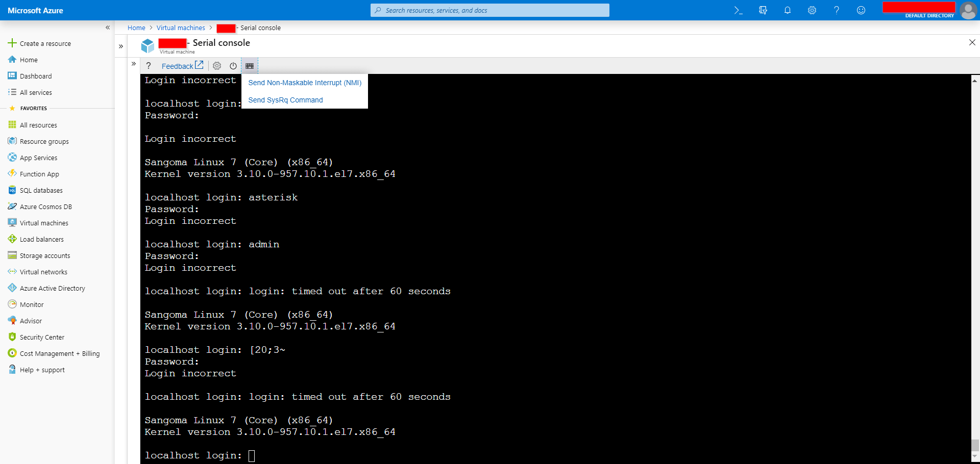Select Send Non-Maskable Interrupt (NMI)
The image size is (980, 464).
point(305,83)
